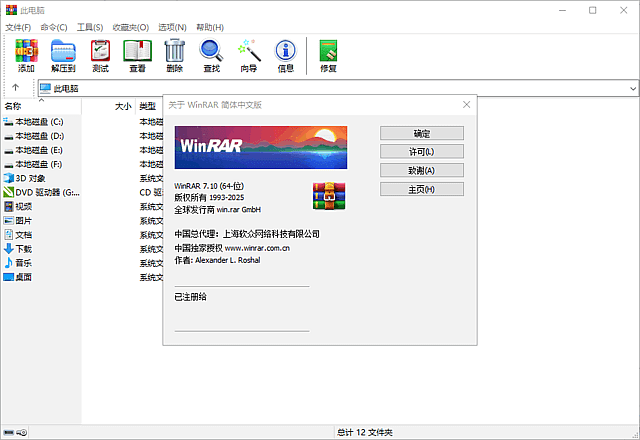Click the 解压到 (Extract To) toolbar icon
Screen dimensions: 640x440
(x=64, y=54)
